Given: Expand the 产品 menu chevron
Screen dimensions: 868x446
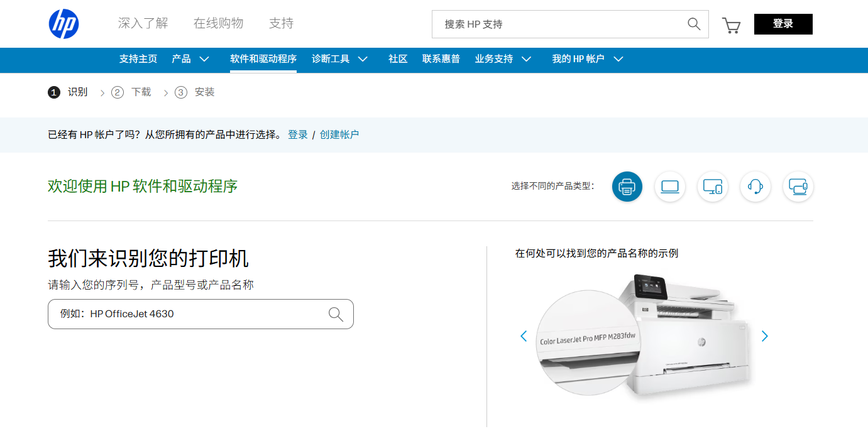Looking at the screenshot, I should 204,59.
